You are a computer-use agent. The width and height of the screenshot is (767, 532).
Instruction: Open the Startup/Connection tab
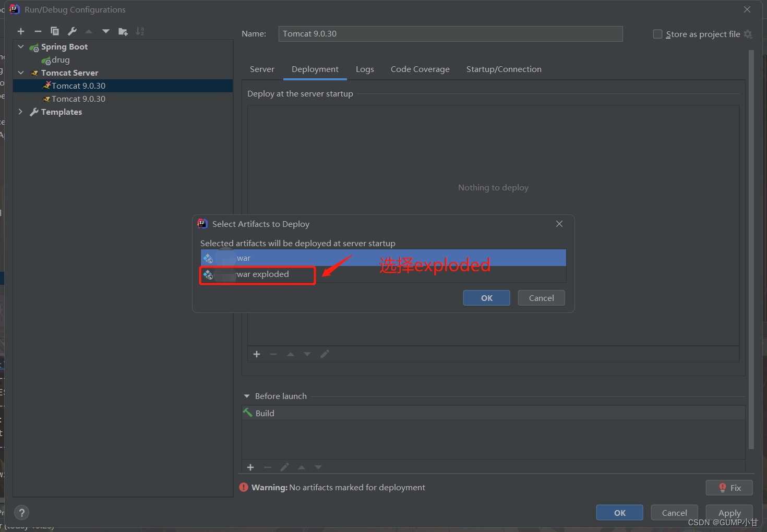[x=504, y=69]
